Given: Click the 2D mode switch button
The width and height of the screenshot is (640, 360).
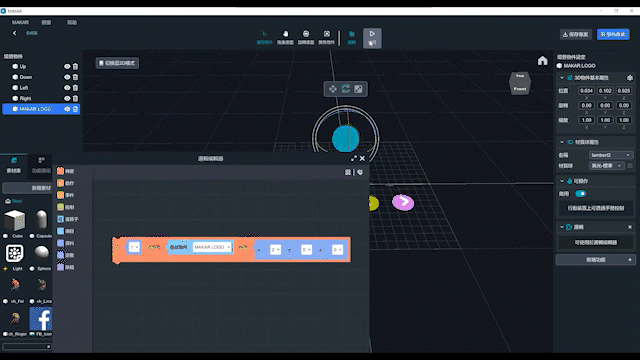Looking at the screenshot, I should (x=117, y=63).
